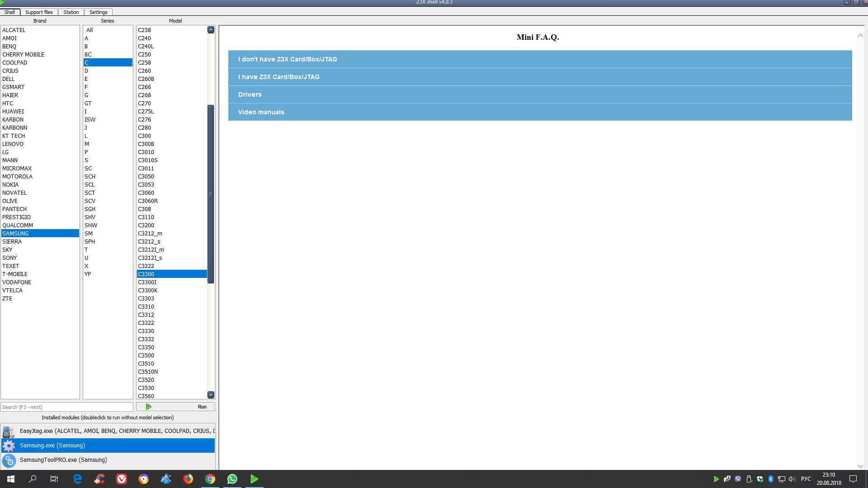Screen dimensions: 868x488
Task: Open the Support files tab
Action: coord(39,12)
